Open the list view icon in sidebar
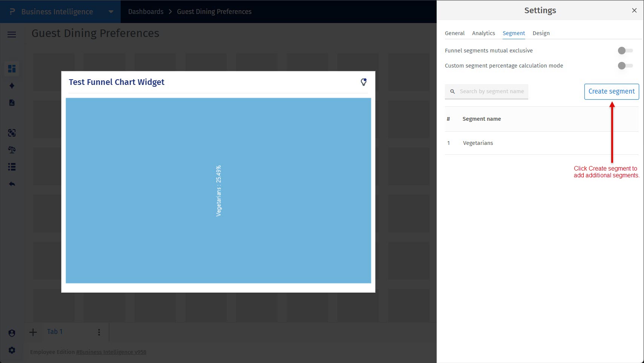Screen dimensions: 644x363 [12, 167]
